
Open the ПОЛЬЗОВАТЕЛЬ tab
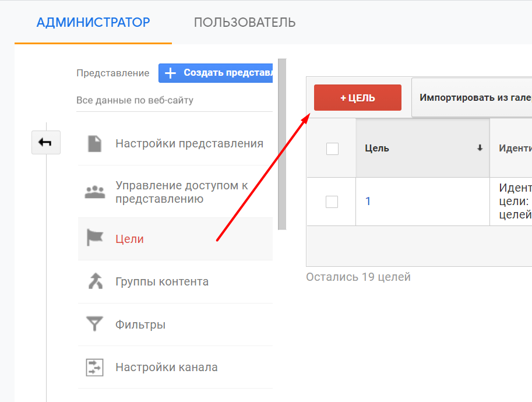[245, 22]
